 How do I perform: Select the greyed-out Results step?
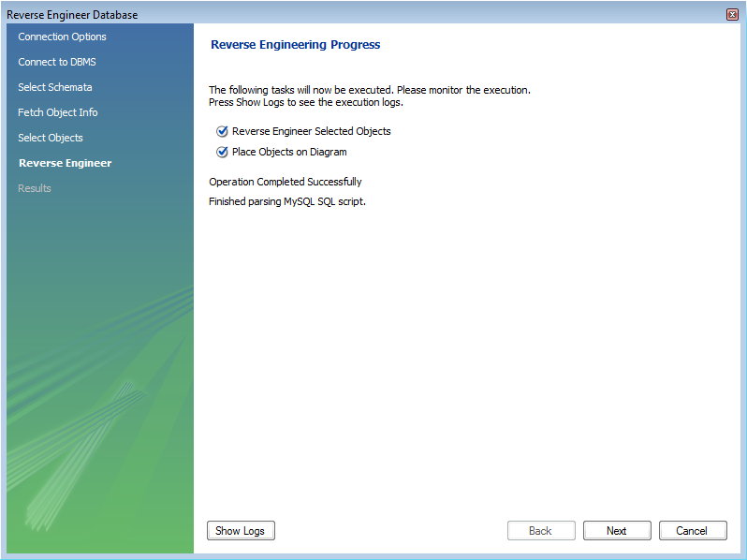[x=35, y=189]
